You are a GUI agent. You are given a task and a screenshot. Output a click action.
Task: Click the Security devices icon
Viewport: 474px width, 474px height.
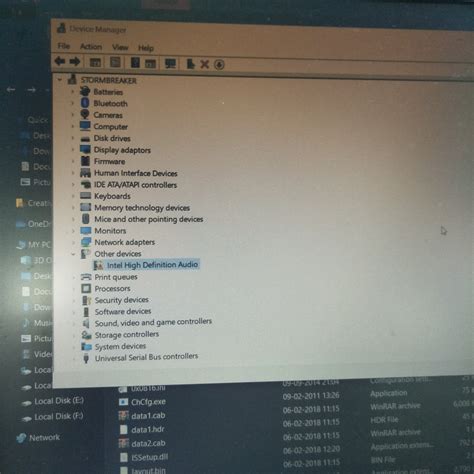(x=86, y=300)
